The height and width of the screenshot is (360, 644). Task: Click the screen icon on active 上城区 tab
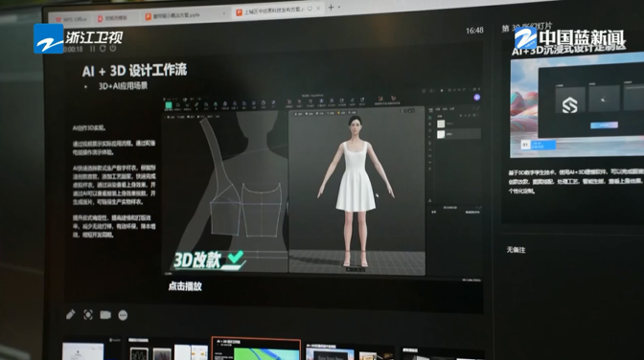click(x=310, y=9)
